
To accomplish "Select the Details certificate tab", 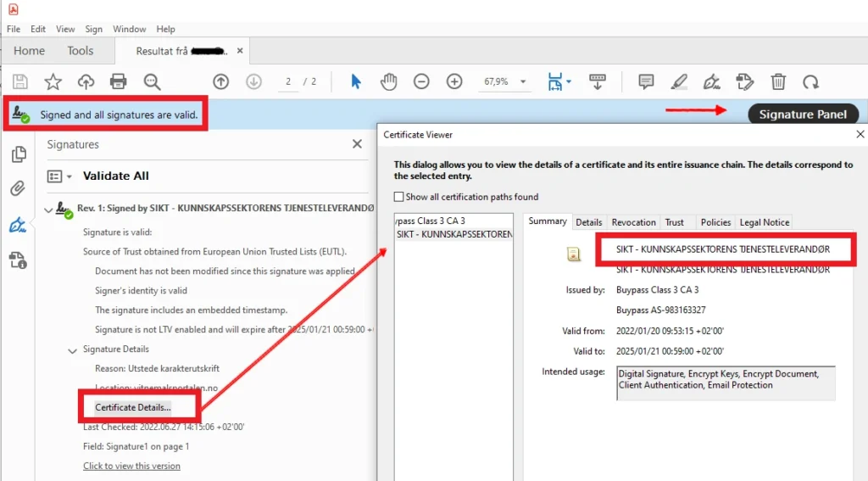I will coord(589,222).
